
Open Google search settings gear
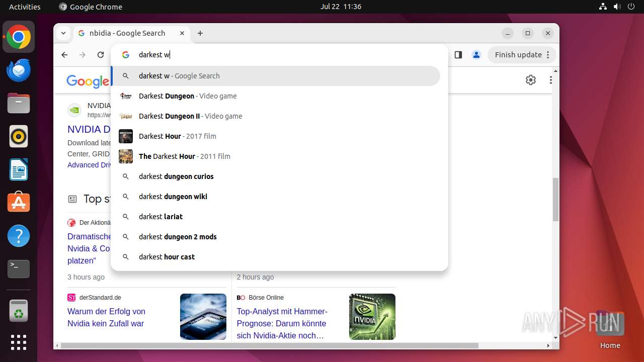[531, 80]
